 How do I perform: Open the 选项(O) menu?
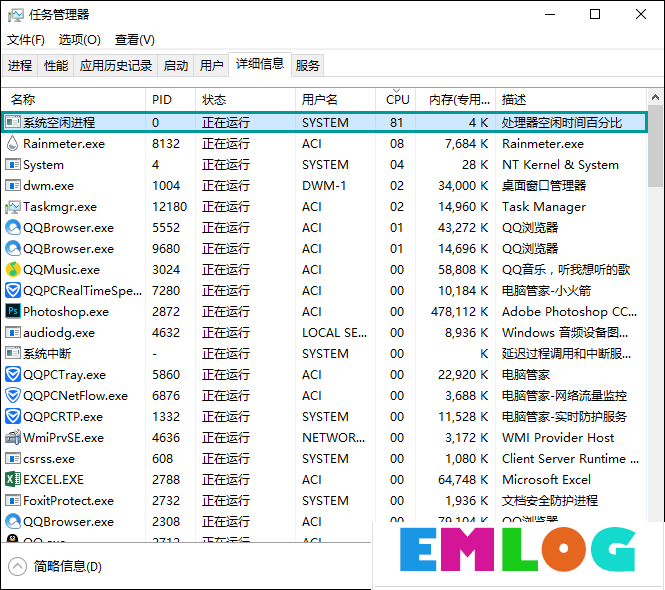[80, 40]
